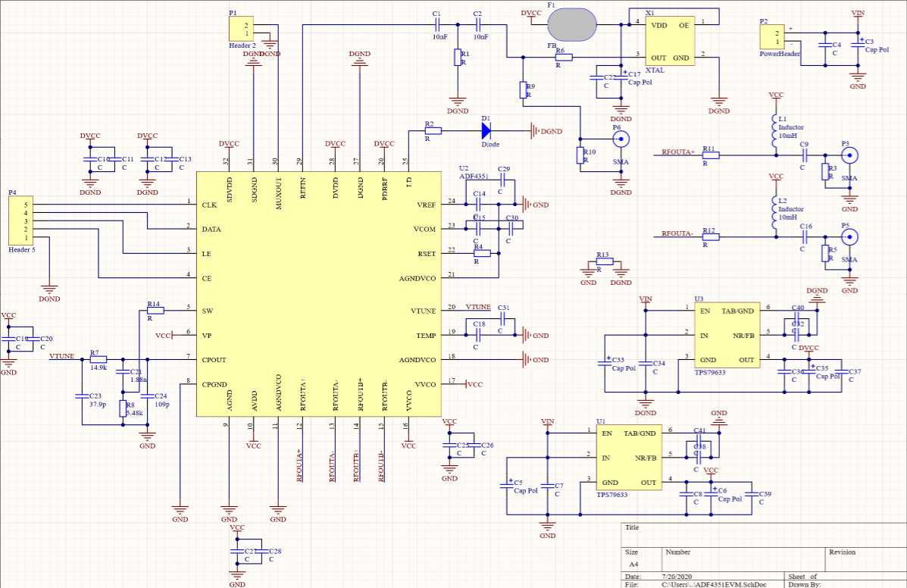
Task: Select the 5.48k value of R8
Action: point(134,413)
